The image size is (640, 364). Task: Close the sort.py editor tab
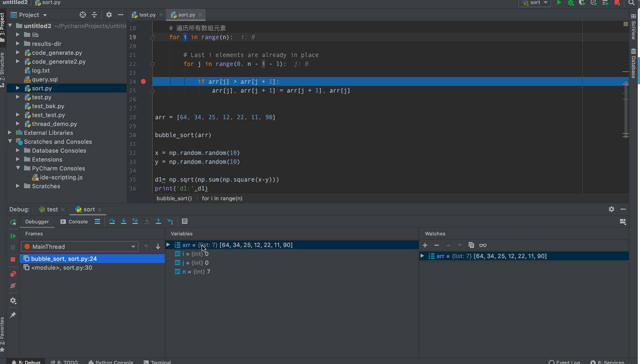tap(200, 15)
